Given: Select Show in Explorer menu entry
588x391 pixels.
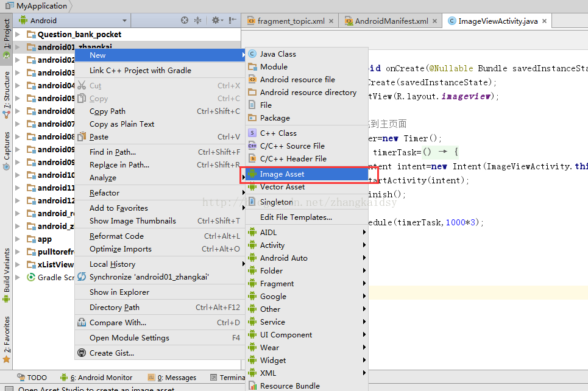Looking at the screenshot, I should click(160, 292).
